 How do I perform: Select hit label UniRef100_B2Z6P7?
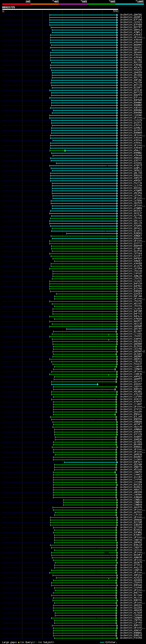[x=131, y=88]
